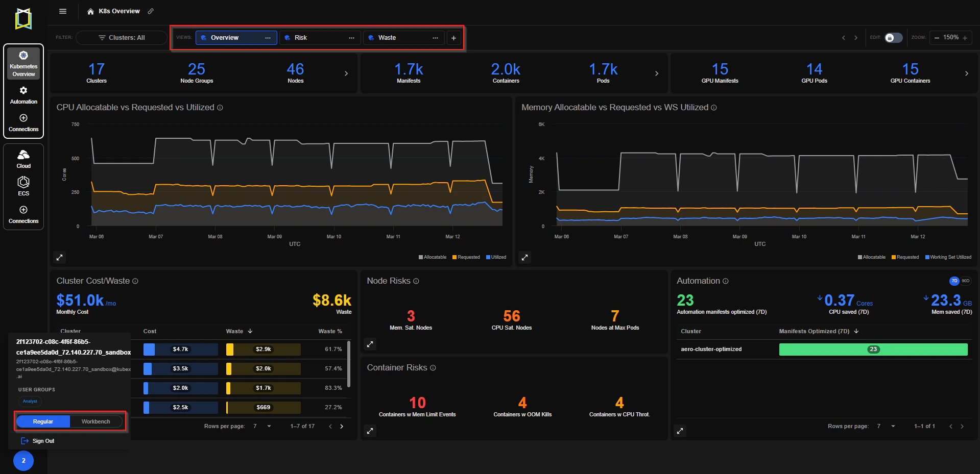Screen dimensions: 980x474
Task: Toggle the Edit mode switch
Action: click(893, 38)
